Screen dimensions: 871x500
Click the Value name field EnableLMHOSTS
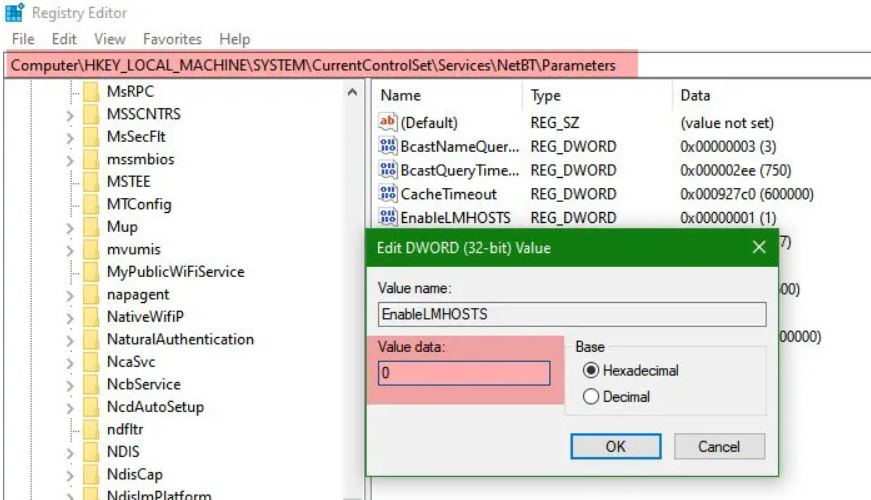tap(572, 314)
